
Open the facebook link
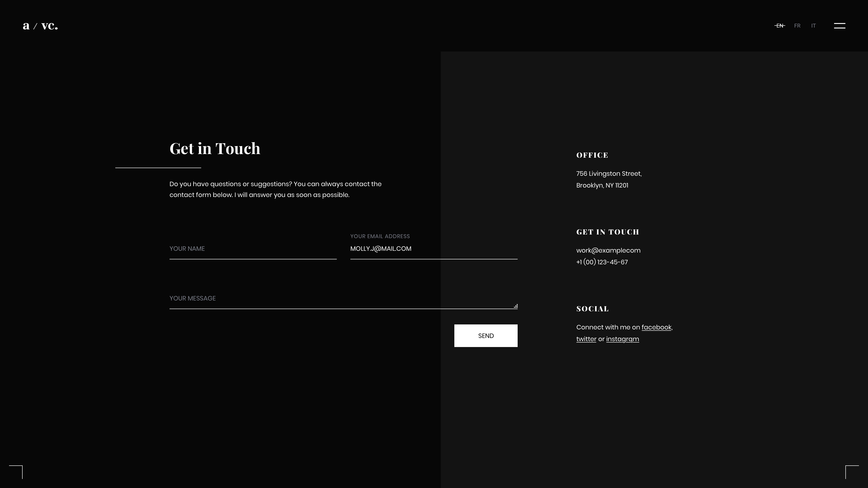pos(656,327)
